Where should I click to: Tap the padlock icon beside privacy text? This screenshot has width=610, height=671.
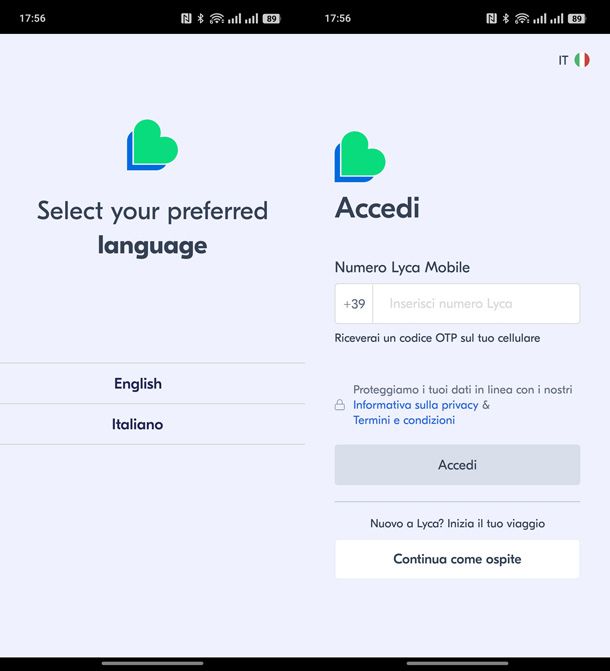click(x=339, y=405)
